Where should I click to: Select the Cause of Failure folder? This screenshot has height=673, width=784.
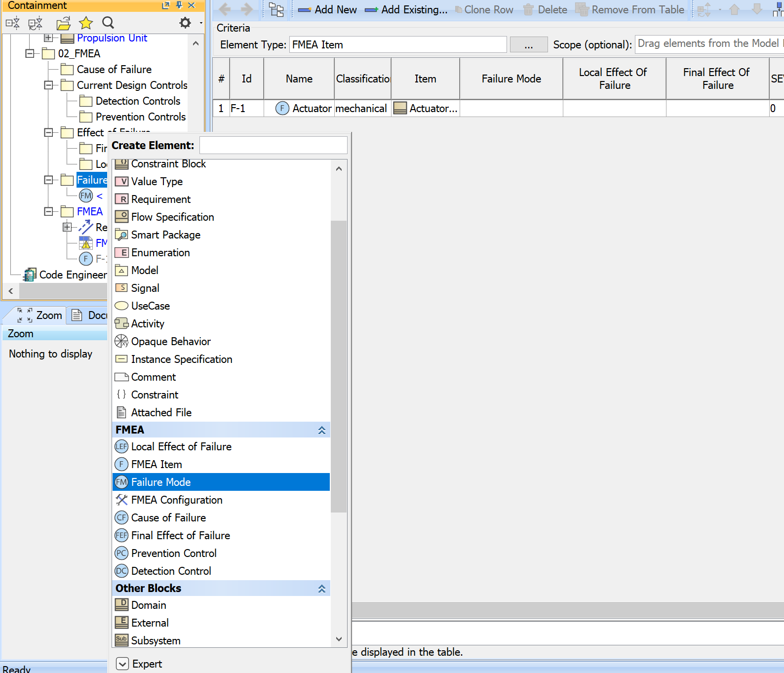tap(114, 69)
